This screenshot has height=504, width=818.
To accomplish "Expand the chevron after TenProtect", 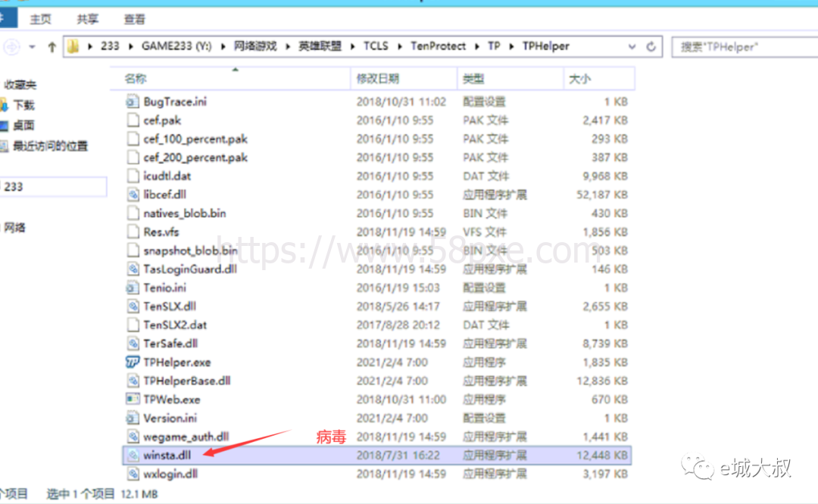I will click(x=477, y=46).
